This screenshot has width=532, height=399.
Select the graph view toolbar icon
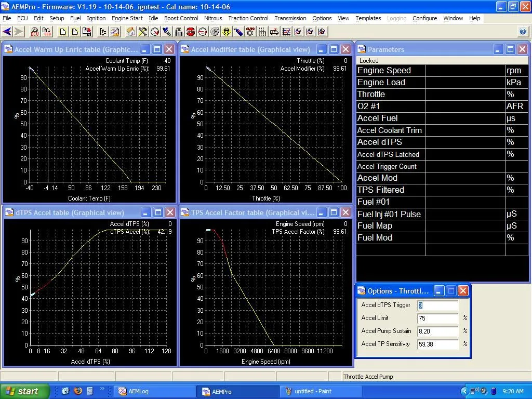pos(115,32)
